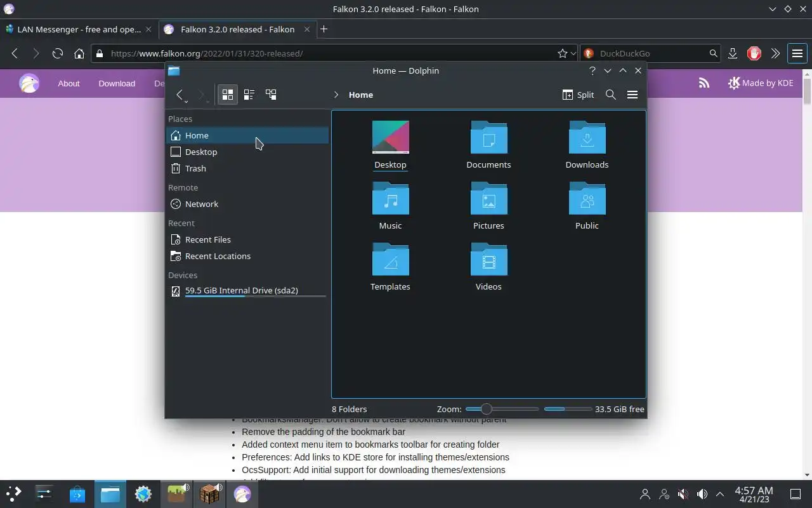Screen dimensions: 812x508
Task: Open 59.5 GiB Internal Drive device
Action: click(247, 291)
